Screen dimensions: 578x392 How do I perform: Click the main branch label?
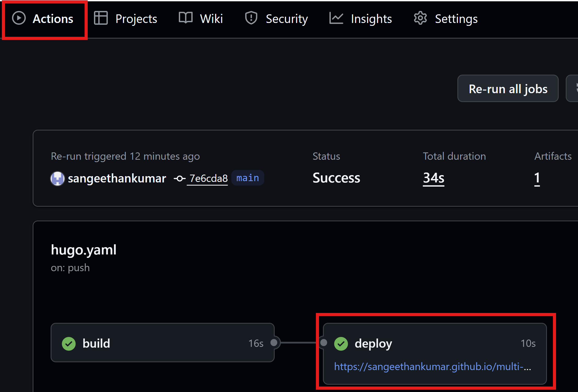point(247,178)
